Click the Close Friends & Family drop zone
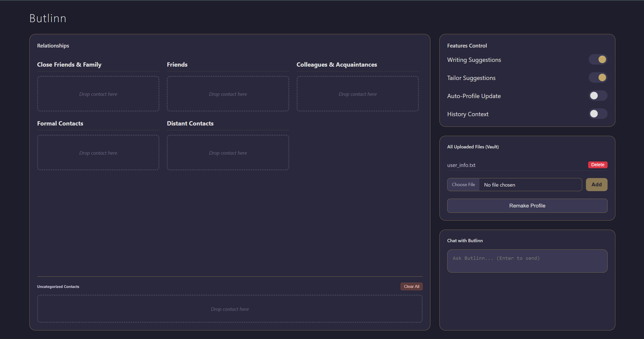This screenshot has height=339, width=644. 98,94
